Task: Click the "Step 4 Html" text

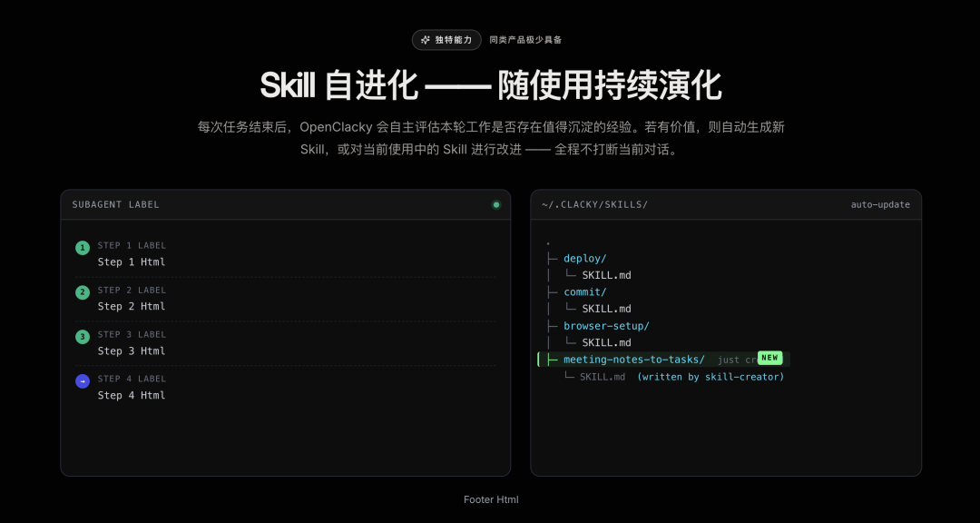Action: (132, 395)
